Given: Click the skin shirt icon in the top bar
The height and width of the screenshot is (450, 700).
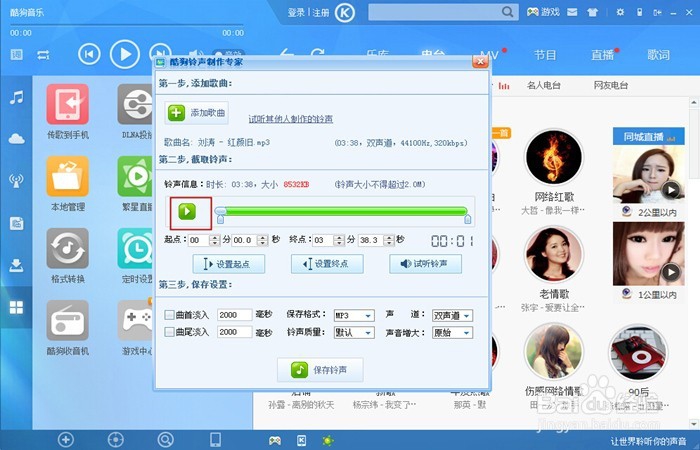Looking at the screenshot, I should pos(592,12).
